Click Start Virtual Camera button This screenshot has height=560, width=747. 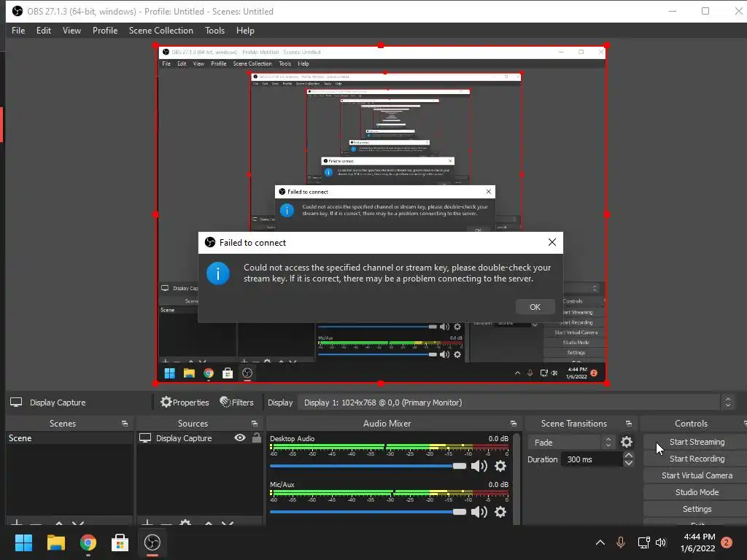(697, 475)
